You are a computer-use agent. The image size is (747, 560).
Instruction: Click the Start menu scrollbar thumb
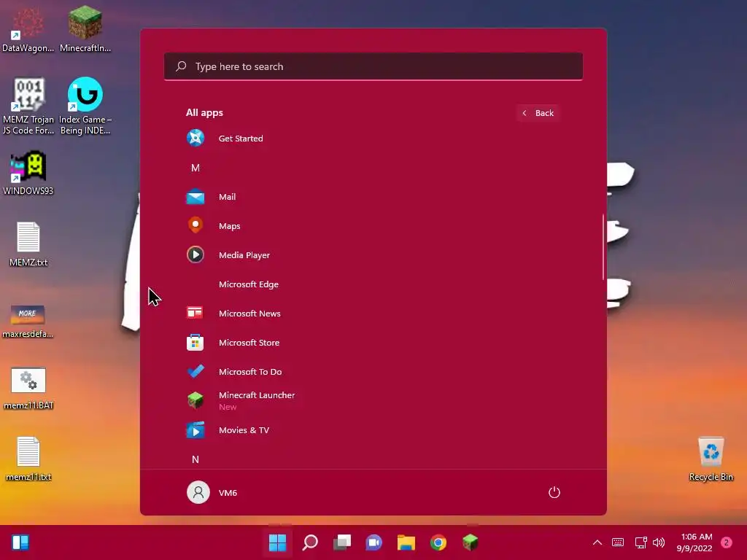(603, 247)
